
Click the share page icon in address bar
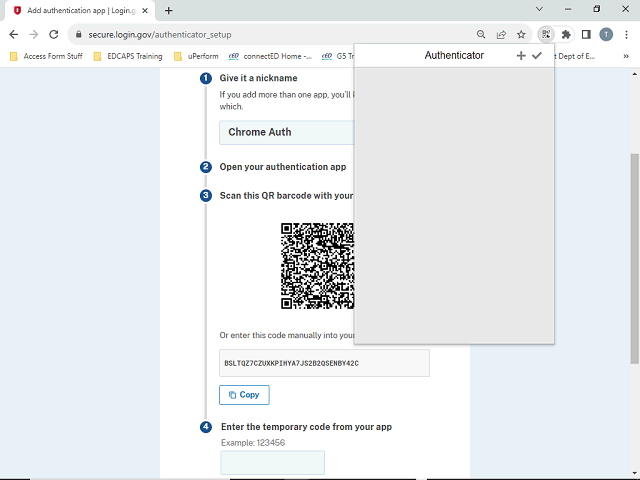tap(501, 34)
